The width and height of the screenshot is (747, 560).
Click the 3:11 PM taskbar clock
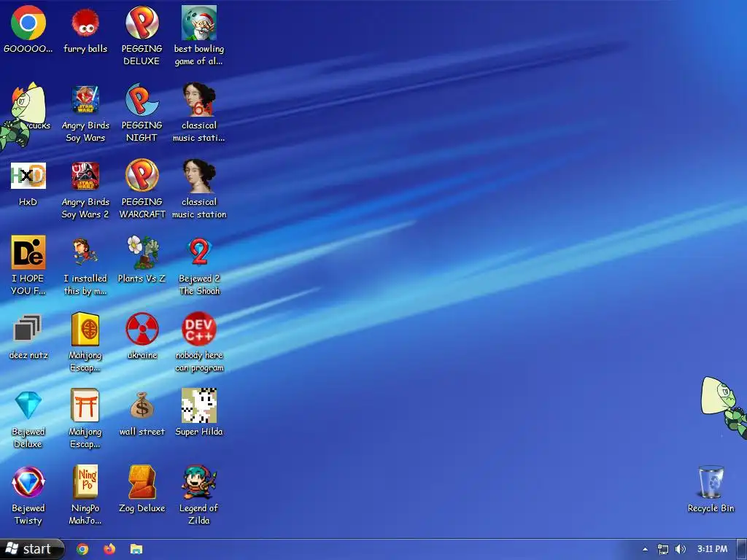(712, 549)
